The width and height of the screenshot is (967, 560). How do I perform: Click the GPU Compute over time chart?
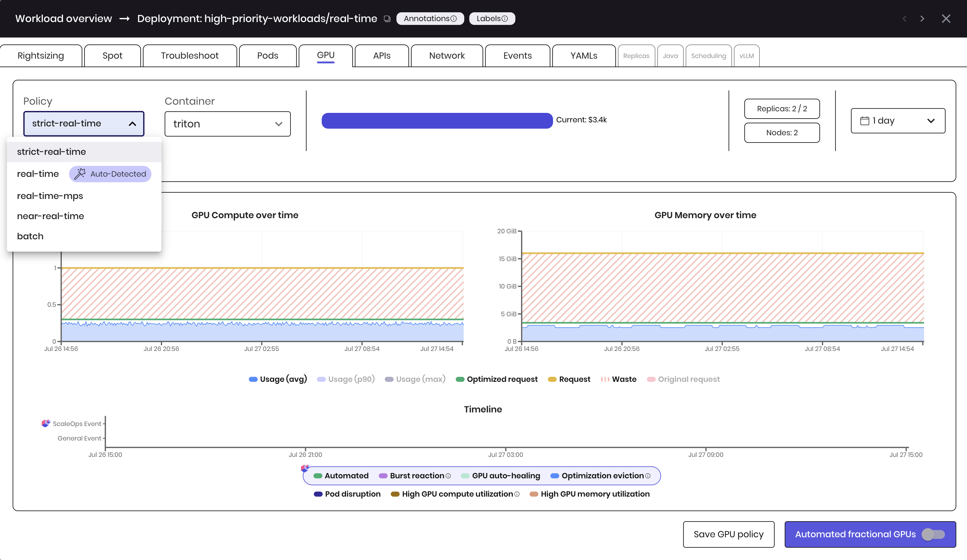coord(262,286)
